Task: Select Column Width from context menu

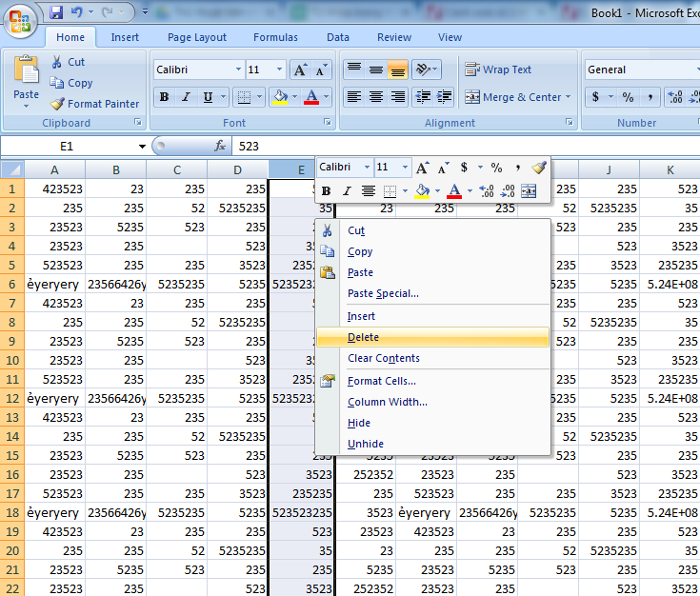Action: click(387, 402)
